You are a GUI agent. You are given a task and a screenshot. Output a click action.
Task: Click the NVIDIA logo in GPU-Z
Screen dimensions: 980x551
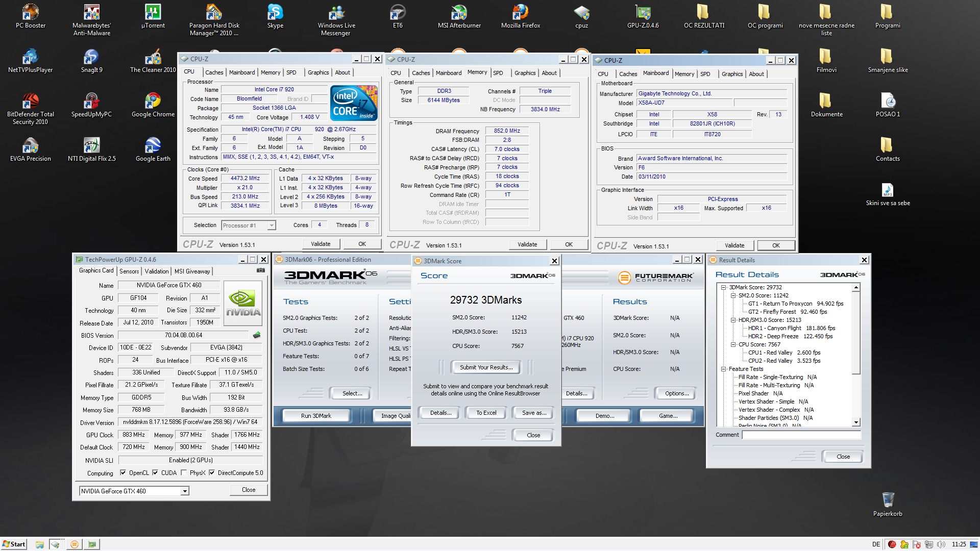pyautogui.click(x=243, y=303)
